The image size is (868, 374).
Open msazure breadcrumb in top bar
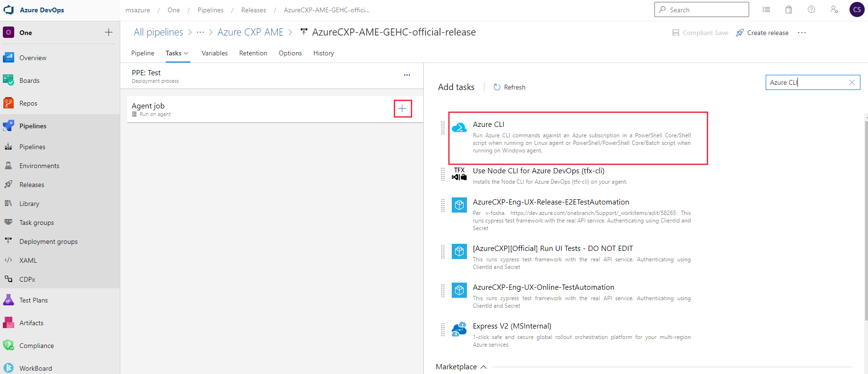(138, 10)
